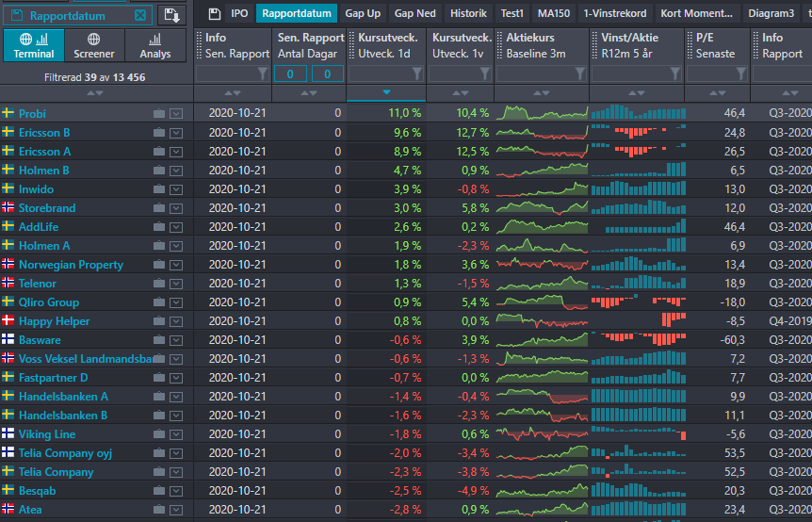Screen dimensions: 812x522
Task: Open the IPO tab
Action: coord(239,13)
